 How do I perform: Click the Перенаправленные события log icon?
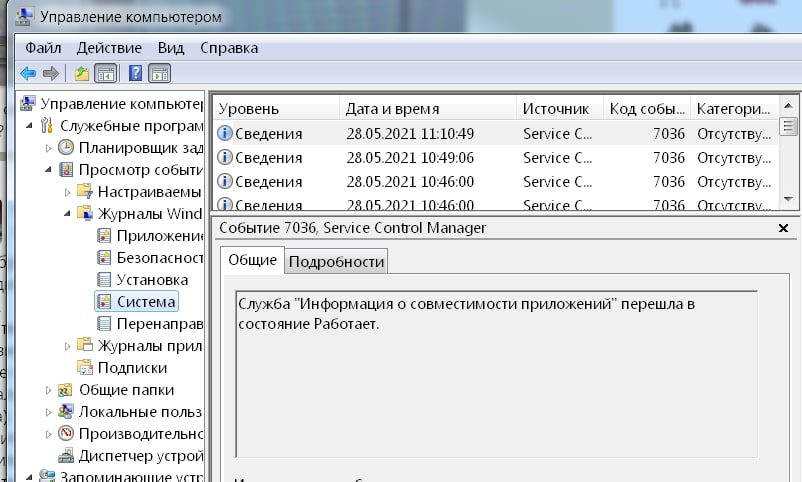pyautogui.click(x=104, y=323)
